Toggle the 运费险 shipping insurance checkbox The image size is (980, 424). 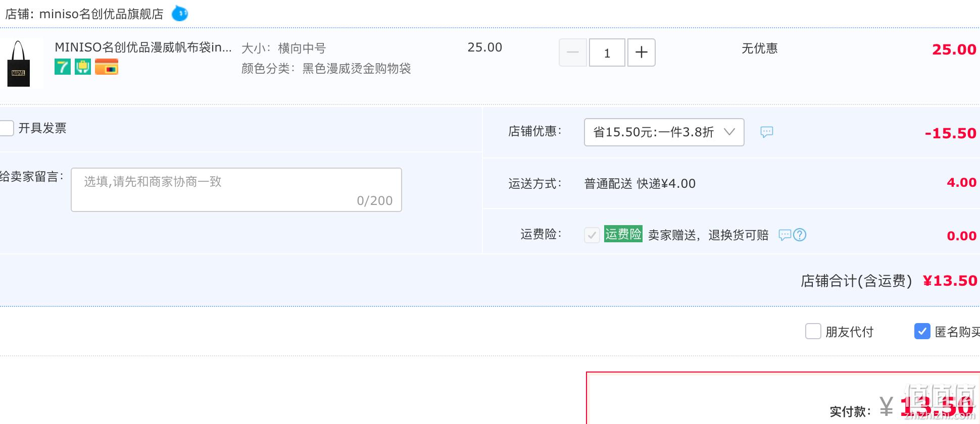592,235
